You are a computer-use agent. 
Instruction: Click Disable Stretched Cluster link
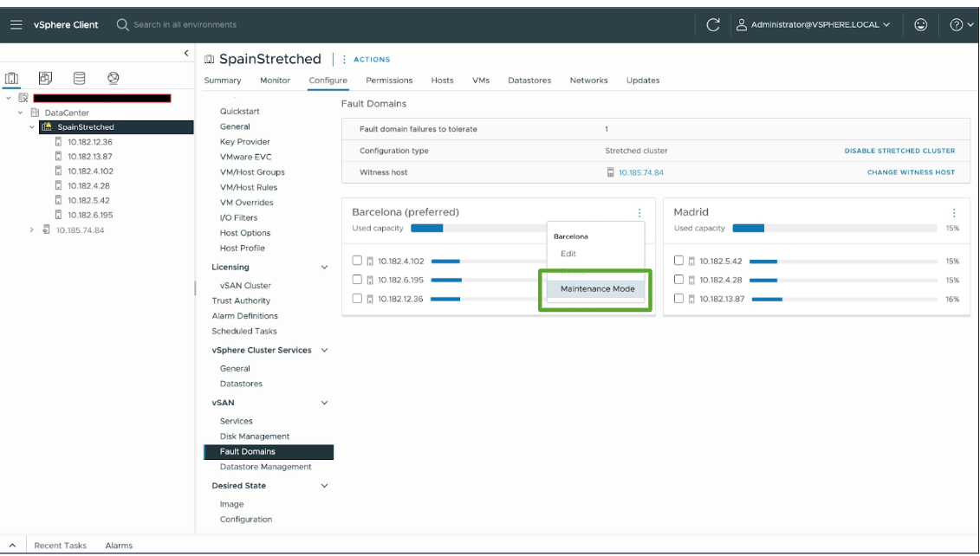[x=899, y=151]
